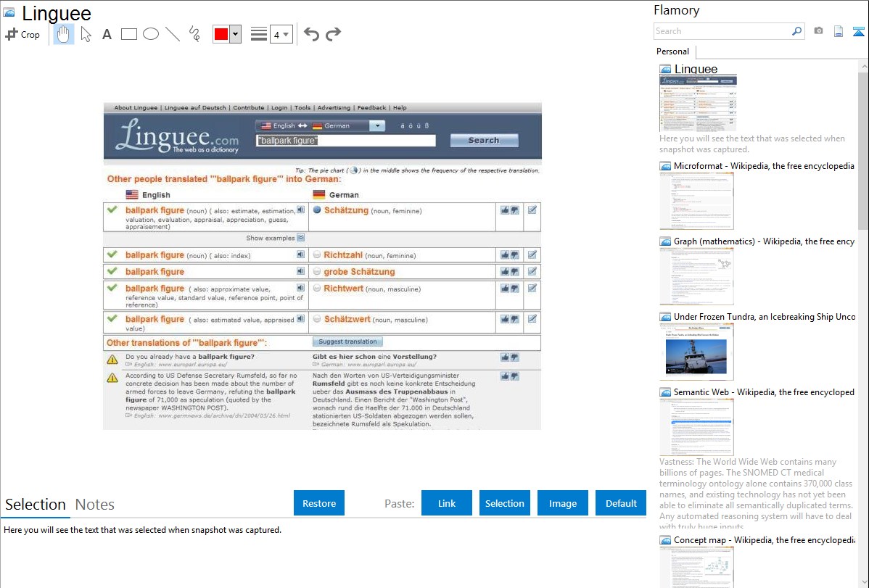Play audio for ballpark figure Schätzung row

click(300, 210)
